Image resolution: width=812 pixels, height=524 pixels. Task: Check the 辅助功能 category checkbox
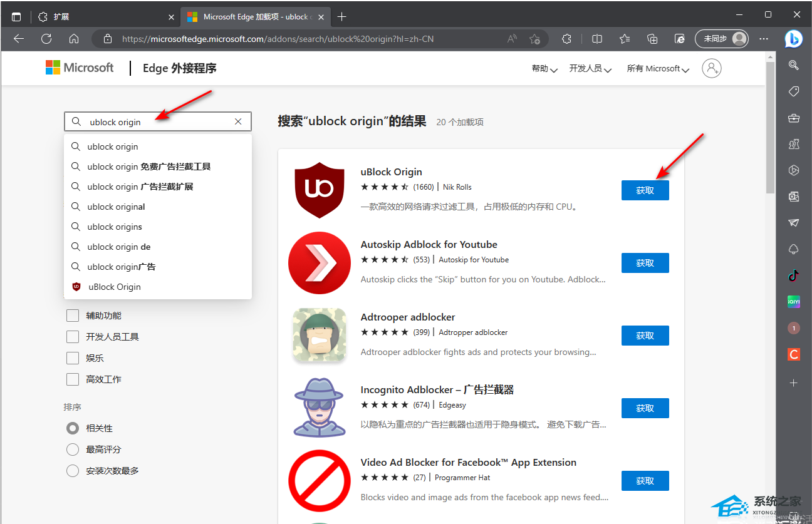click(x=73, y=316)
